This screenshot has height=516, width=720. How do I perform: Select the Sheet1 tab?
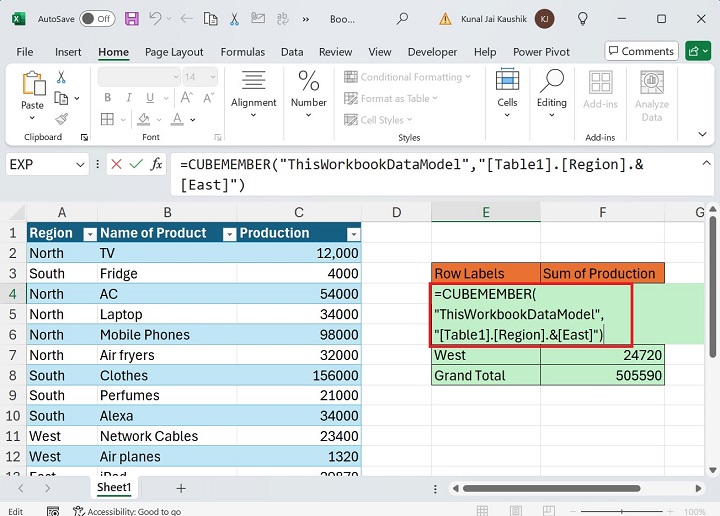point(114,488)
